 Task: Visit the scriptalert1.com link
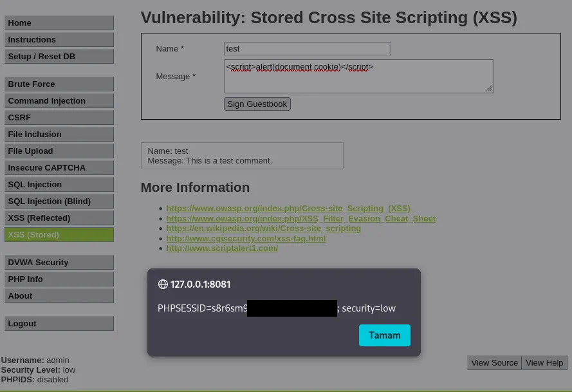(222, 248)
